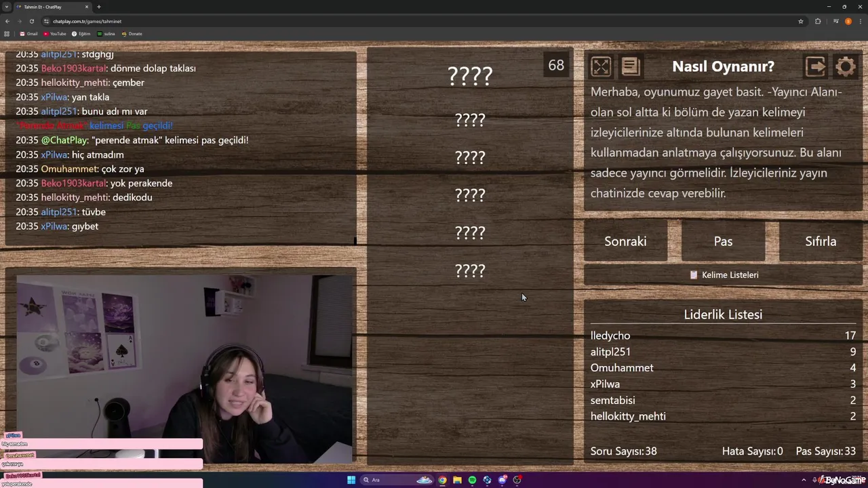Image resolution: width=868 pixels, height=488 pixels.
Task: Click the address bar URL chatplay.com.tr
Action: pyautogui.click(x=87, y=21)
